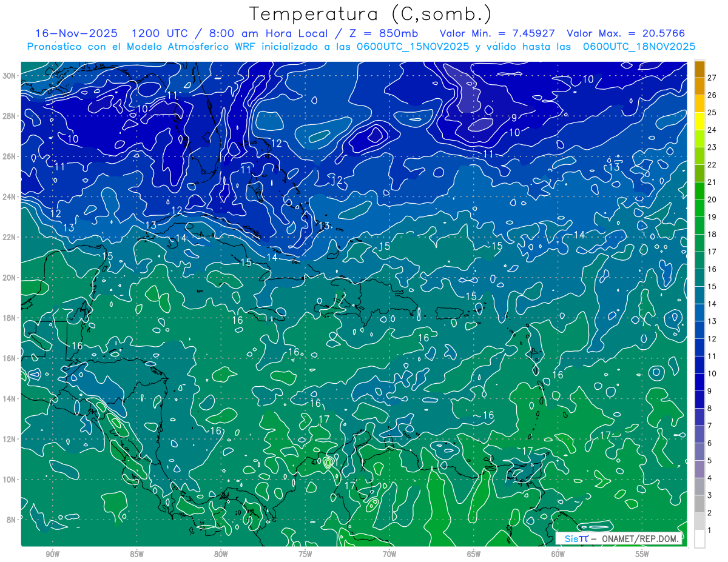Click the '60W' longitude axis label
Image resolution: width=728 pixels, height=562 pixels.
point(558,554)
